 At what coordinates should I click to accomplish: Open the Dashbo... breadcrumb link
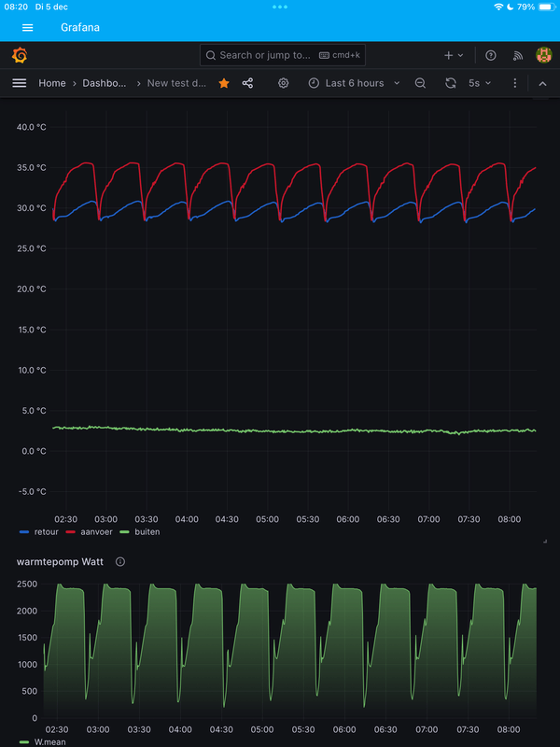[105, 83]
